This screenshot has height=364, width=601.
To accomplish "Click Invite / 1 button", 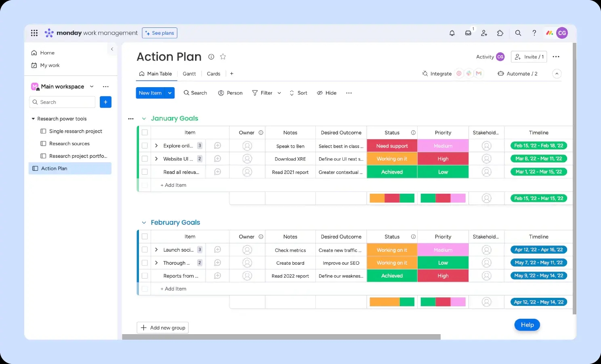I will (x=529, y=57).
